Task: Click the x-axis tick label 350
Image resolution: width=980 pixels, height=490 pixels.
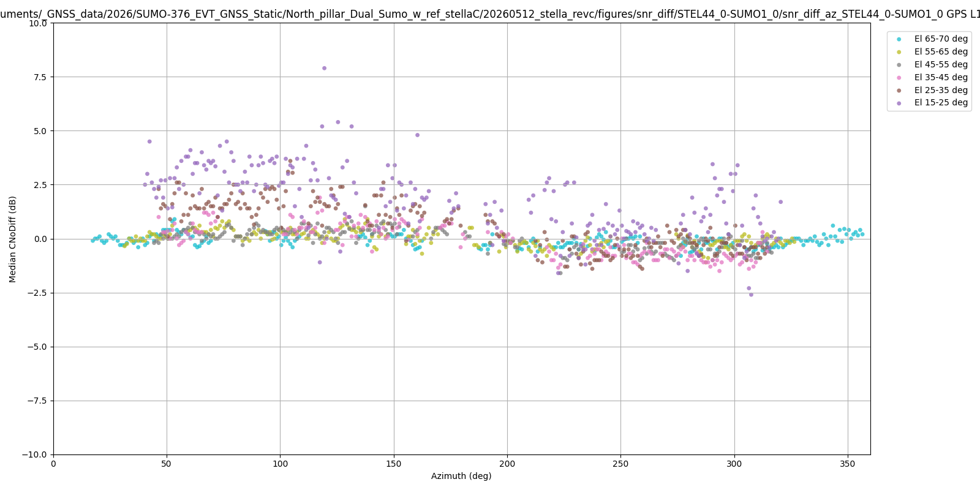Action: pyautogui.click(x=848, y=464)
